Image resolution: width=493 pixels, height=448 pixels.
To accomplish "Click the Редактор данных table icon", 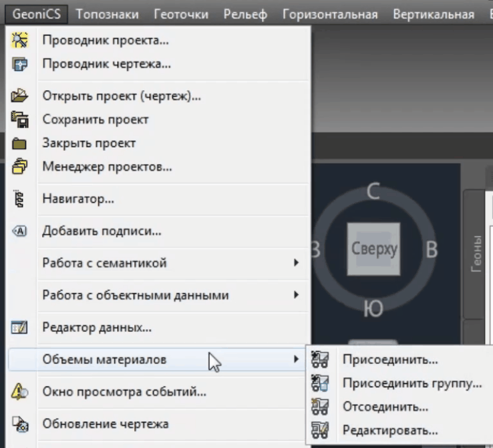I will click(19, 327).
